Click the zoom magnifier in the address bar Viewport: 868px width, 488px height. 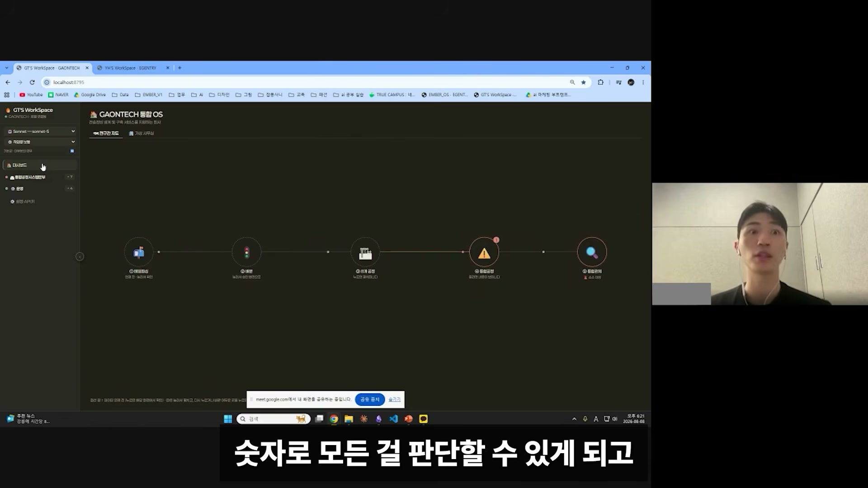click(x=572, y=82)
